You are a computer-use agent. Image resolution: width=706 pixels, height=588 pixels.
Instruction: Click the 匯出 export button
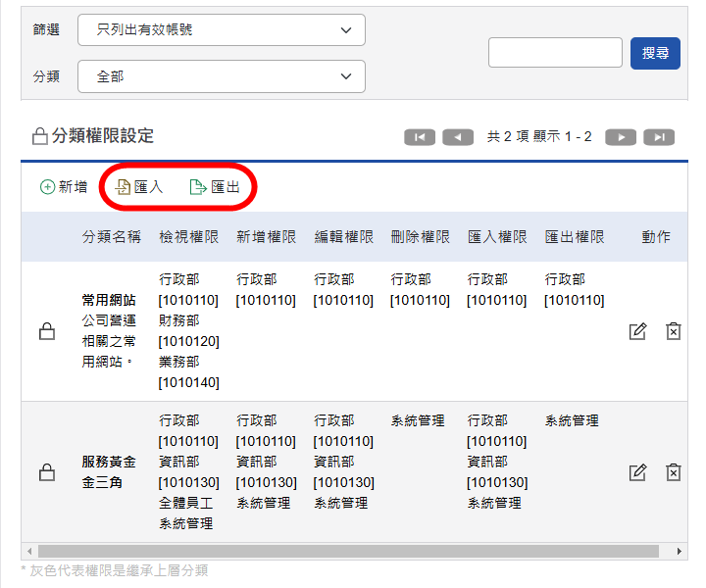coord(215,187)
